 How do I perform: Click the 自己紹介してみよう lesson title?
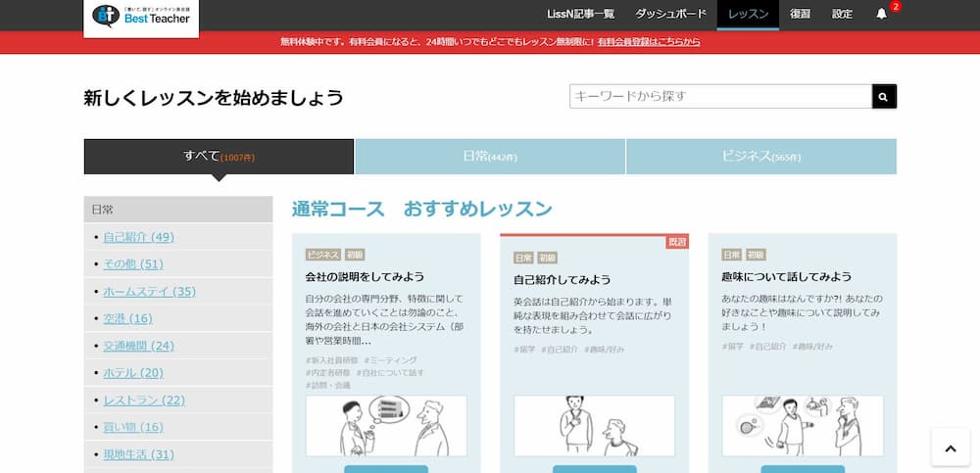[x=562, y=279]
